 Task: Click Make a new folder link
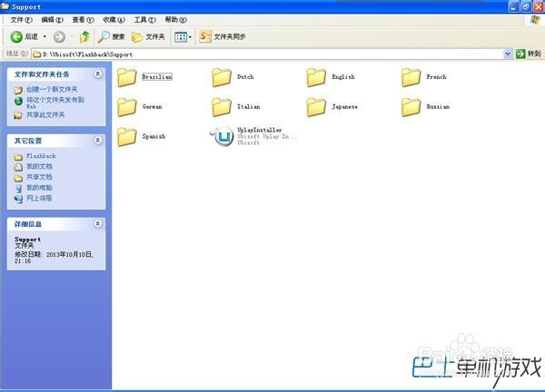52,90
